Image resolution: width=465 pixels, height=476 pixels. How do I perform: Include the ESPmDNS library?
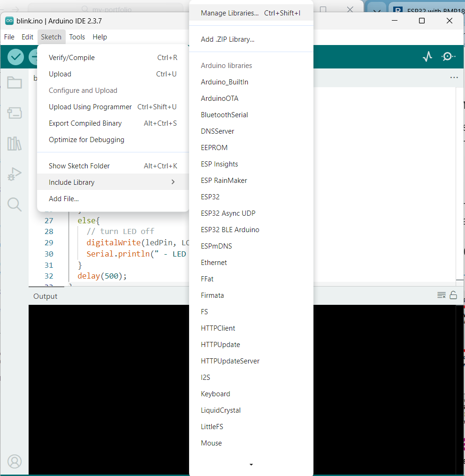(251, 246)
